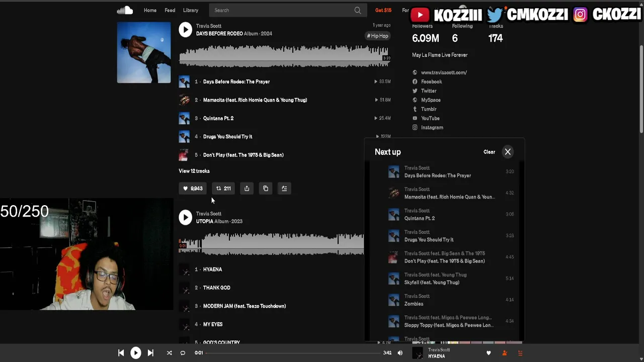644x362 pixels.
Task: Click the share icon below the album
Action: (x=247, y=189)
